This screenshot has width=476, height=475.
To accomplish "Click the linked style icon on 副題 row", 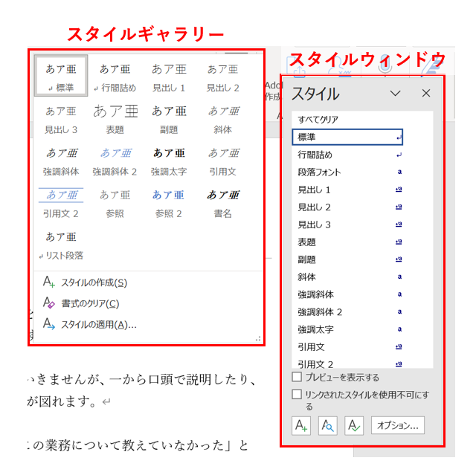I will pos(399,259).
